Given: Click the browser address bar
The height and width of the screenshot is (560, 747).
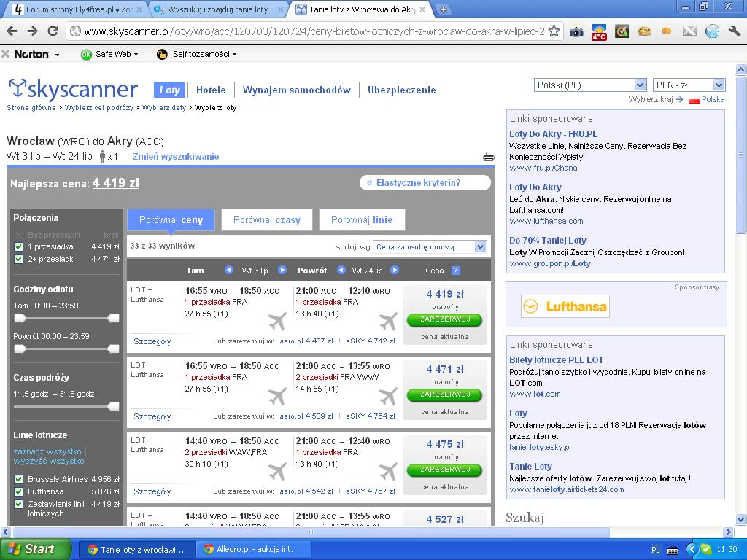Looking at the screenshot, I should (x=314, y=31).
